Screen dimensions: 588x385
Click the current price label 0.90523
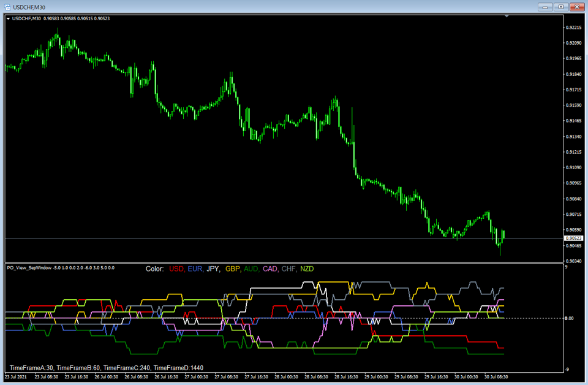click(x=574, y=238)
